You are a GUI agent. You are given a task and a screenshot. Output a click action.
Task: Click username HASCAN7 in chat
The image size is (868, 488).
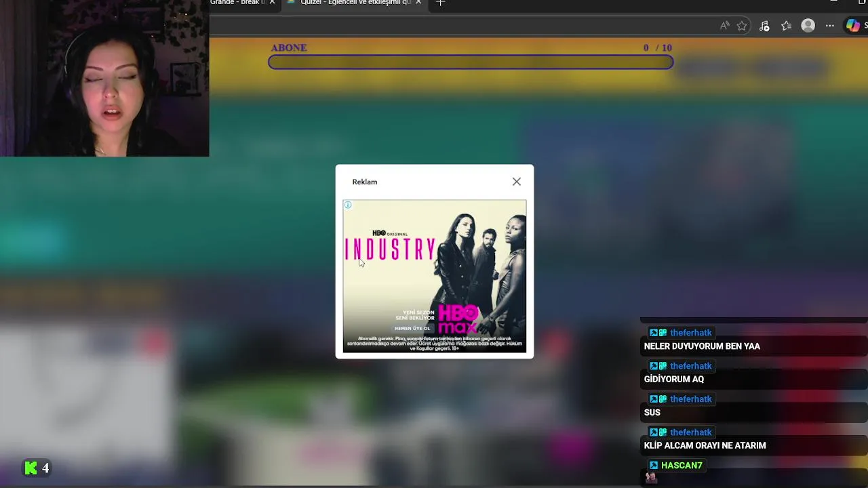682,466
